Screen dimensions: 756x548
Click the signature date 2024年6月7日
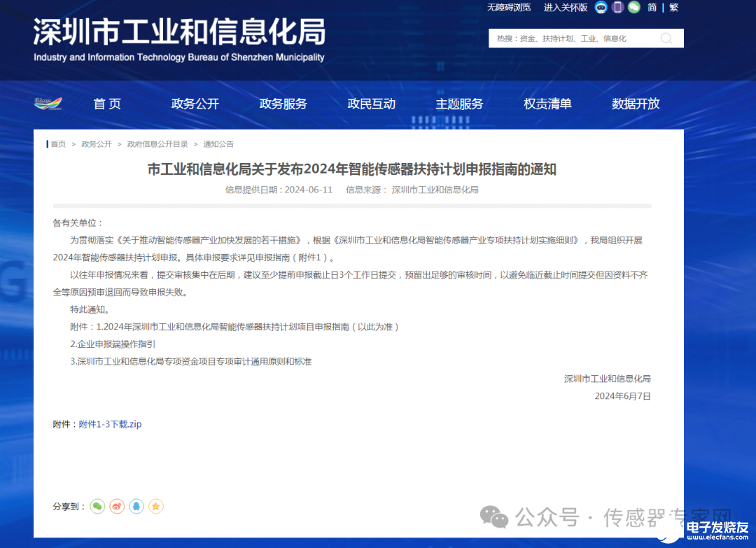[622, 396]
